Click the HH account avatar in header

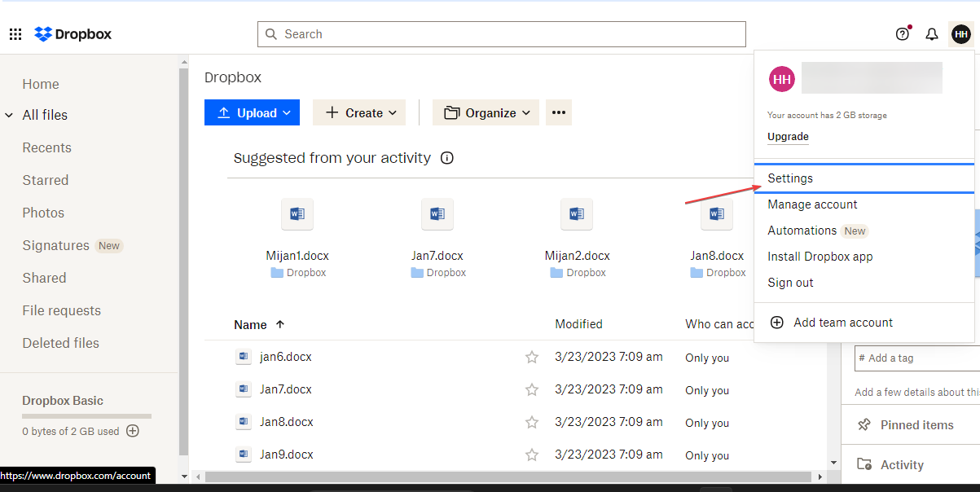click(961, 34)
